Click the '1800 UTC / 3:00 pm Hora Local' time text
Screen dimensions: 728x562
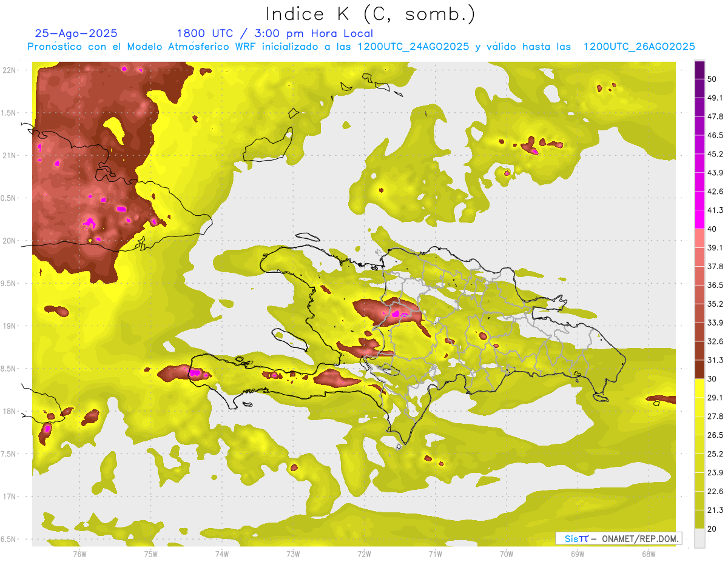click(275, 33)
